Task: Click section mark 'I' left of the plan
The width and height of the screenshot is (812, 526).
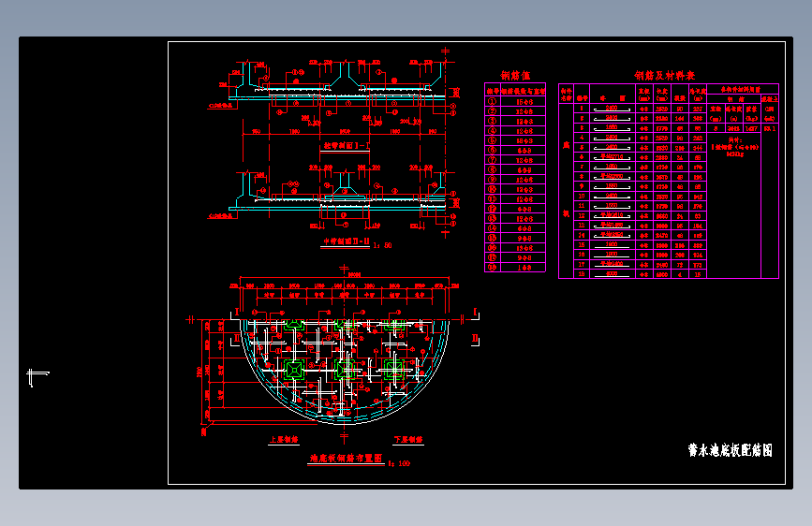Action: (237, 313)
